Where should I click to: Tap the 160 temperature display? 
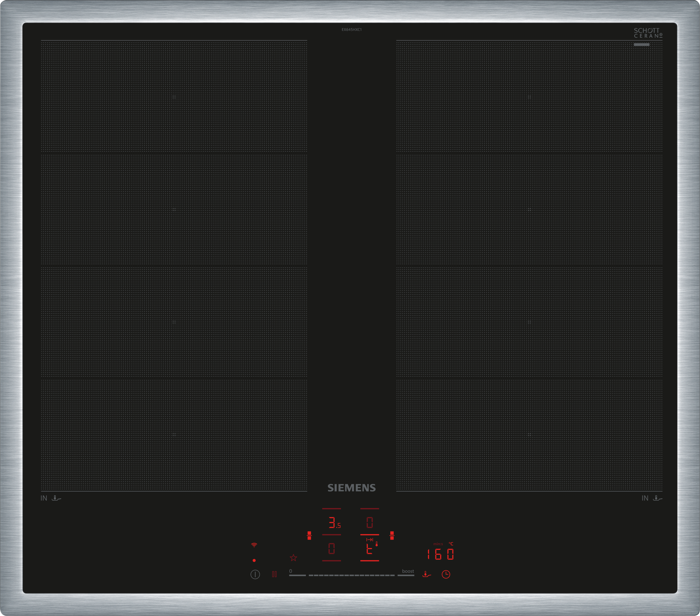pos(440,554)
